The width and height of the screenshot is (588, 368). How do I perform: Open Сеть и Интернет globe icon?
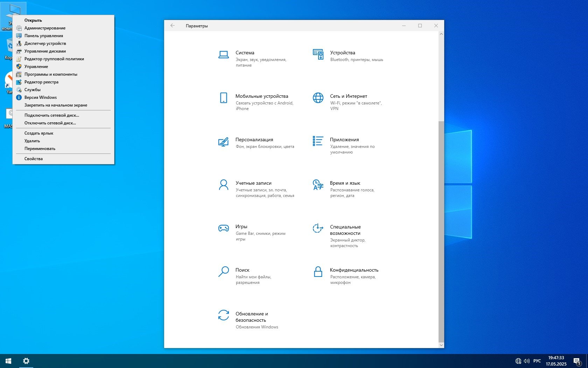[x=318, y=98]
